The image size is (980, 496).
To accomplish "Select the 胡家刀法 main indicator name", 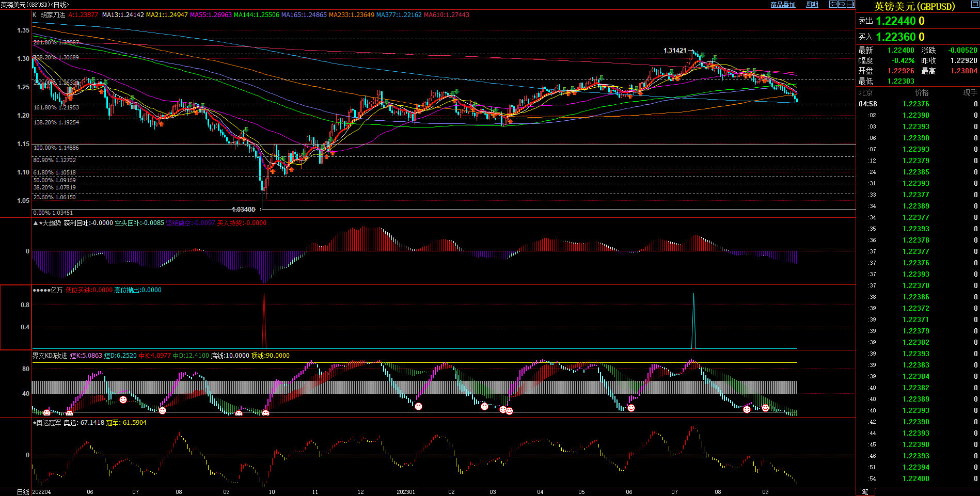I will pyautogui.click(x=53, y=15).
